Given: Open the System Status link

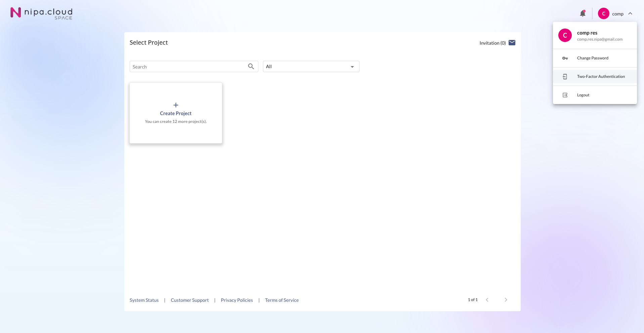Looking at the screenshot, I should pos(144,300).
